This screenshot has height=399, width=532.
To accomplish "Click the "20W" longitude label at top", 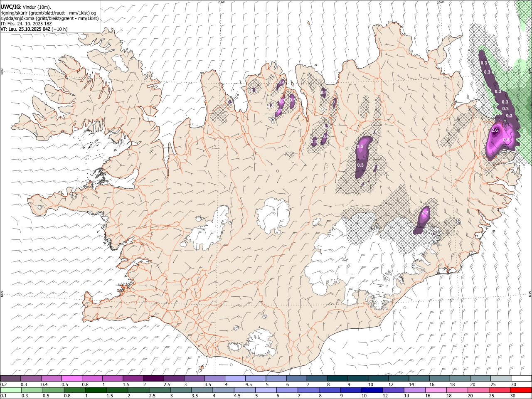I will click(x=221, y=2).
